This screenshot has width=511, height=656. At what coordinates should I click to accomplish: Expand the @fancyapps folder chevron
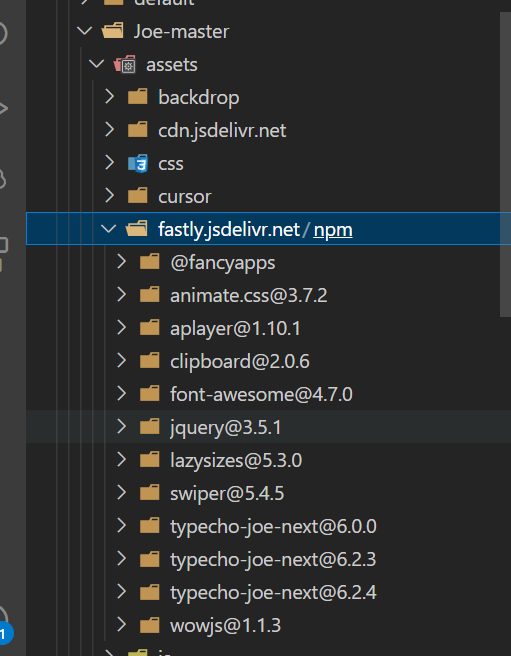tap(122, 262)
